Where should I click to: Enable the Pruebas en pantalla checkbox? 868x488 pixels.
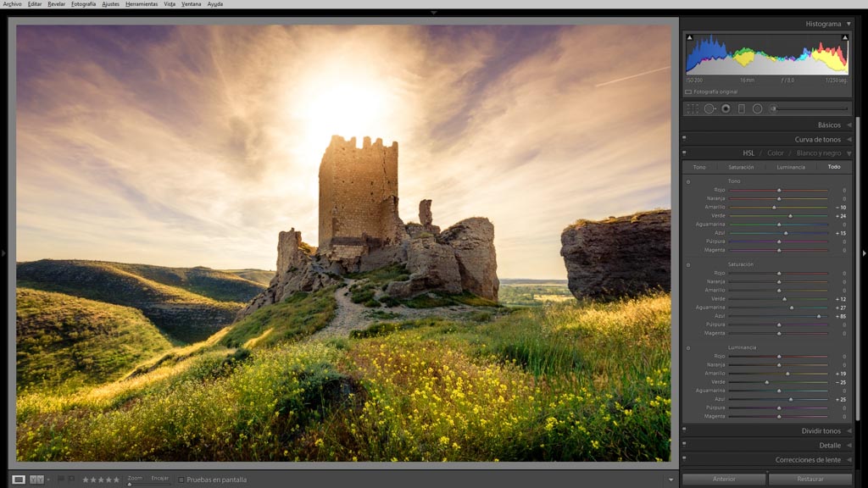(x=181, y=480)
